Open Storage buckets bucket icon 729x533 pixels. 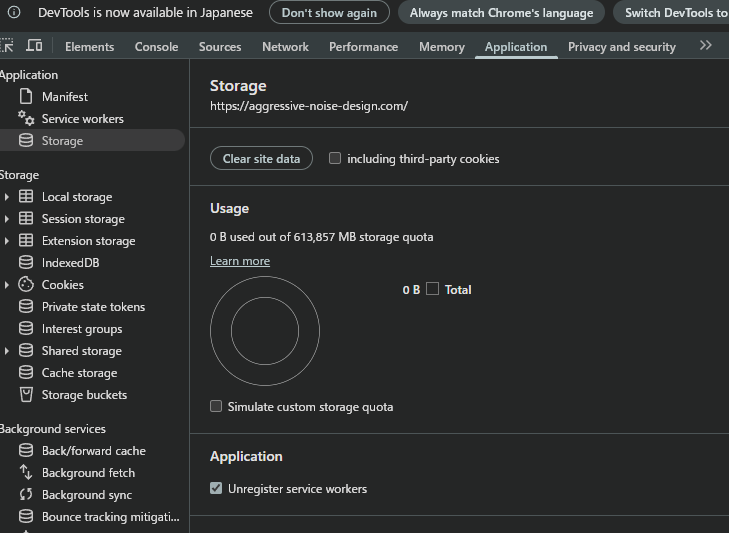click(x=26, y=395)
